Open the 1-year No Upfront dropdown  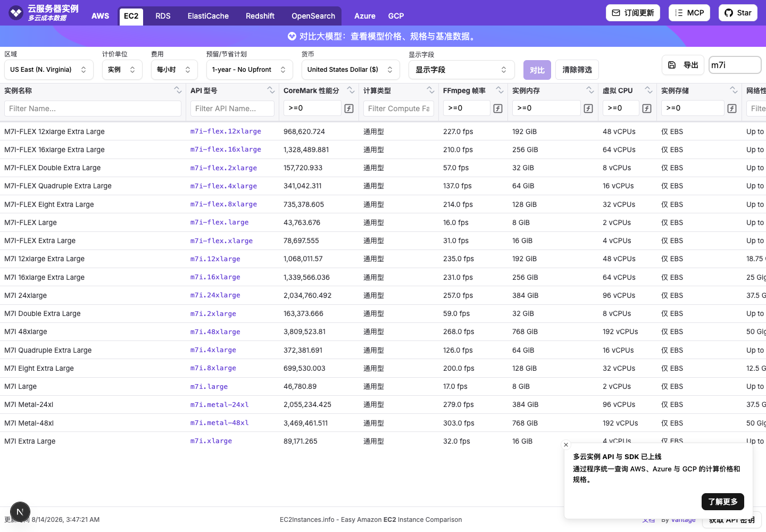click(250, 70)
